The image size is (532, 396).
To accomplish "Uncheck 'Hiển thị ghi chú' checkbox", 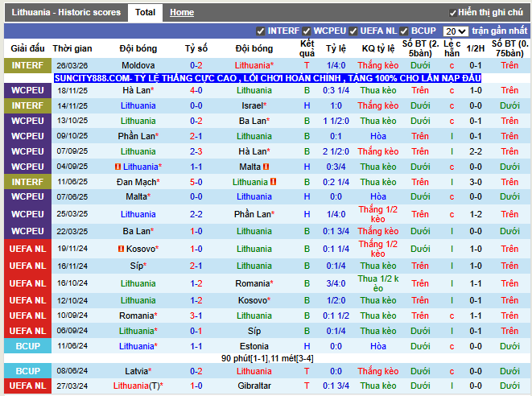I will coord(452,13).
